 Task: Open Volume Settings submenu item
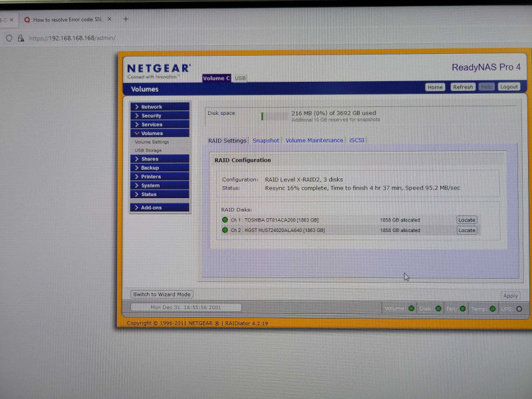[x=152, y=142]
